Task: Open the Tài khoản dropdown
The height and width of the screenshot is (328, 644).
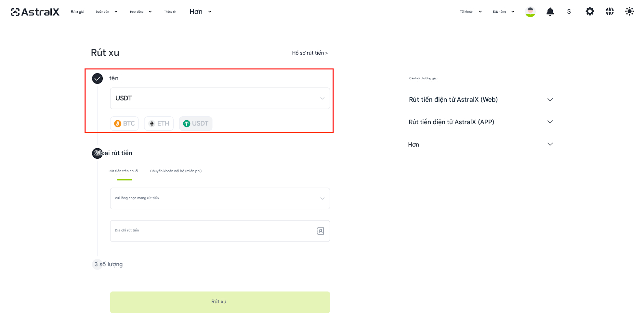Action: coord(471,12)
